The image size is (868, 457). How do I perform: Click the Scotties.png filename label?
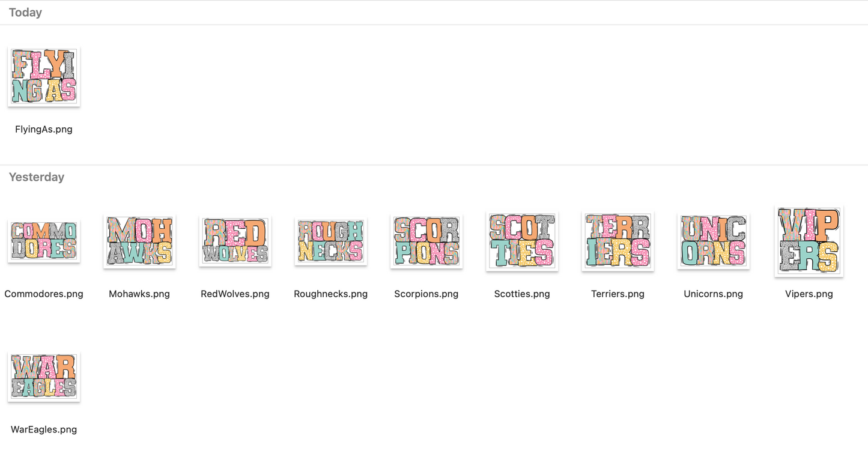point(522,294)
